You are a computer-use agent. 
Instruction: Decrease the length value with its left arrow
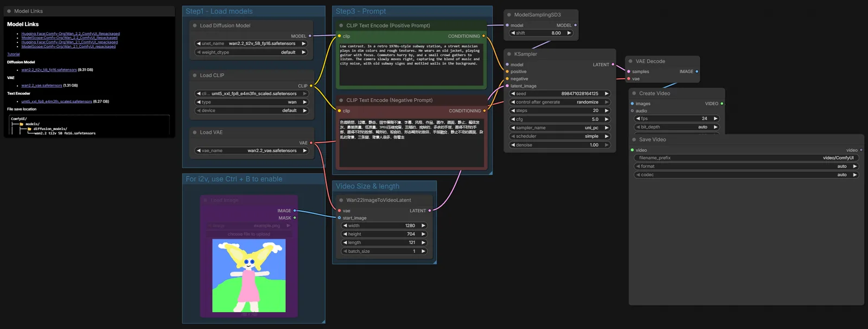pyautogui.click(x=345, y=242)
